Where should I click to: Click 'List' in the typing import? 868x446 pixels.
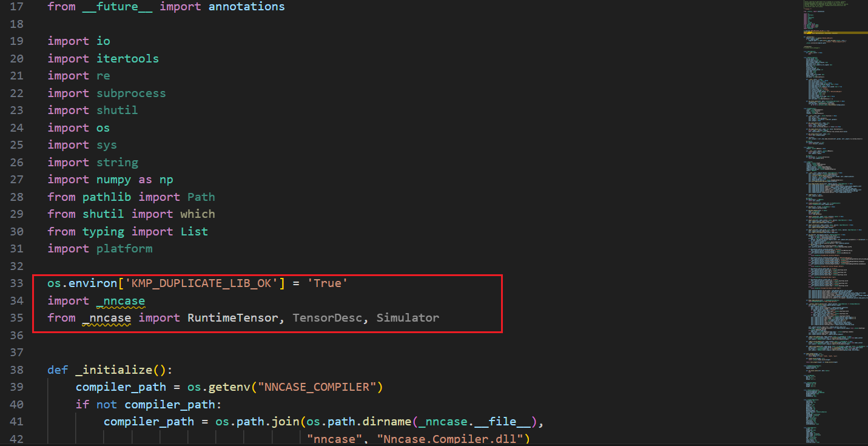pos(194,232)
